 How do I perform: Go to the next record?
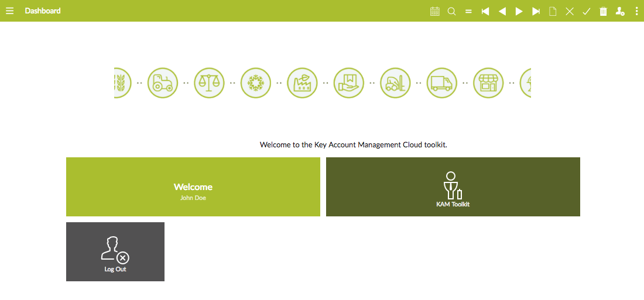(x=519, y=11)
